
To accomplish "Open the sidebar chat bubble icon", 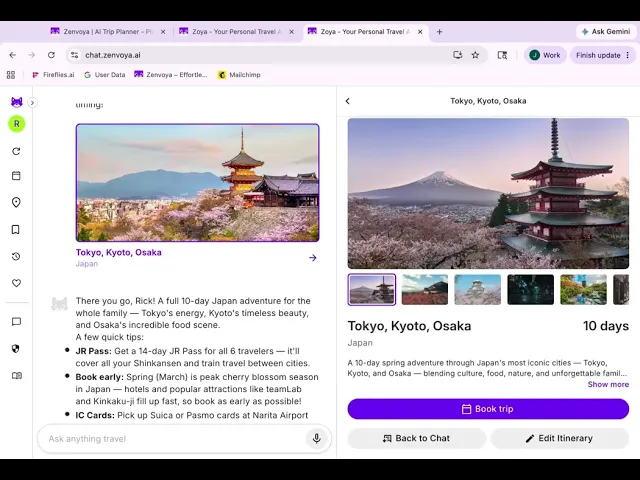I will [x=16, y=322].
